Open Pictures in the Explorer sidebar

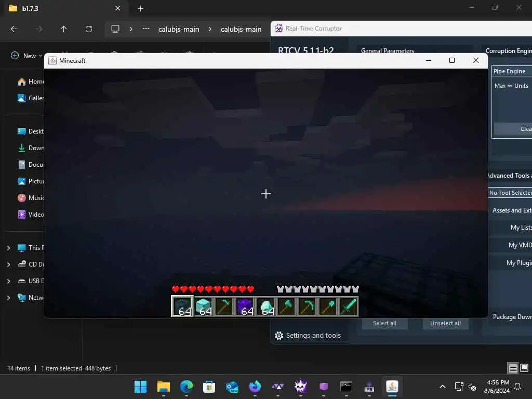31,181
